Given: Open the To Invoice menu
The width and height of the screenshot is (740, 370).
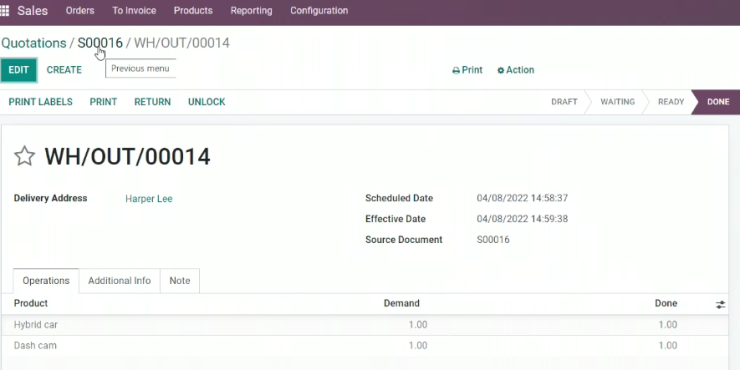Looking at the screenshot, I should pyautogui.click(x=134, y=10).
